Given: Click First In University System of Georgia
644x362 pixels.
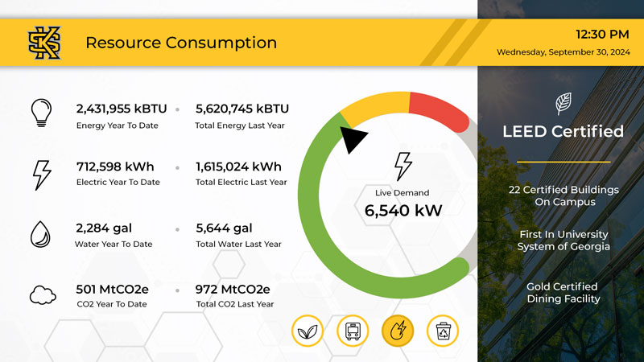Looking at the screenshot, I should tap(563, 241).
